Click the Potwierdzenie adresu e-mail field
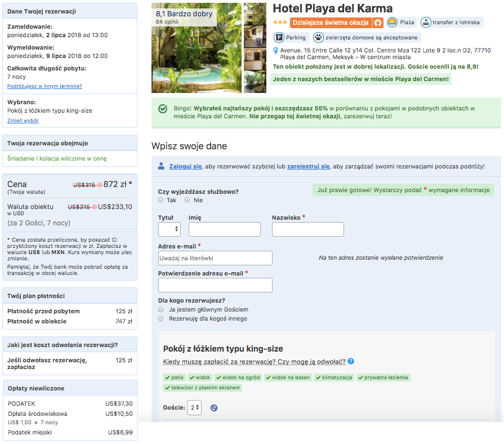The image size is (504, 444). pos(215,285)
